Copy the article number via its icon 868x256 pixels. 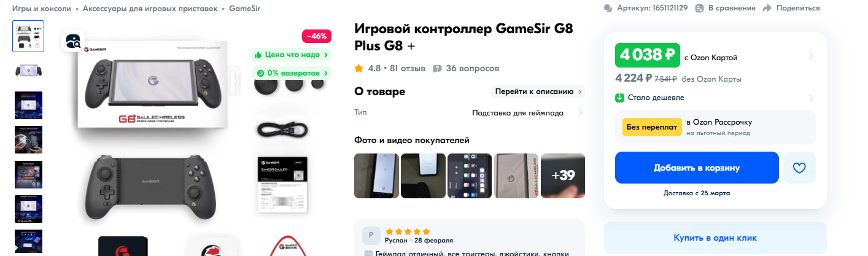(x=608, y=8)
